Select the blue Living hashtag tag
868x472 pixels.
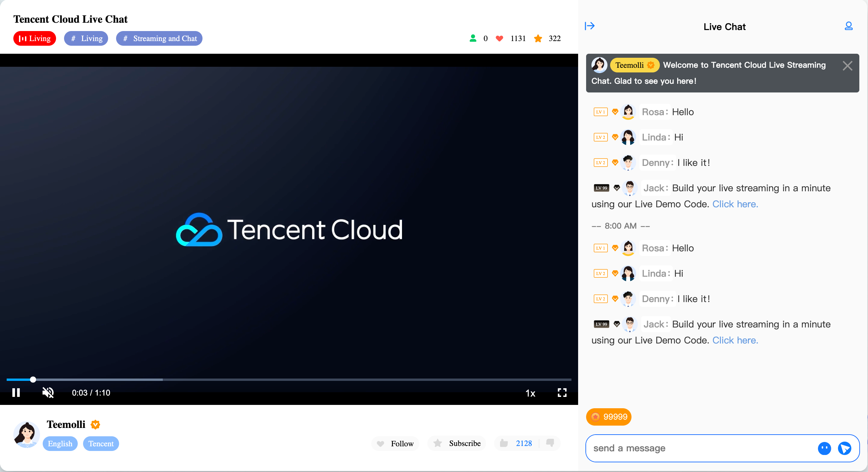(86, 38)
